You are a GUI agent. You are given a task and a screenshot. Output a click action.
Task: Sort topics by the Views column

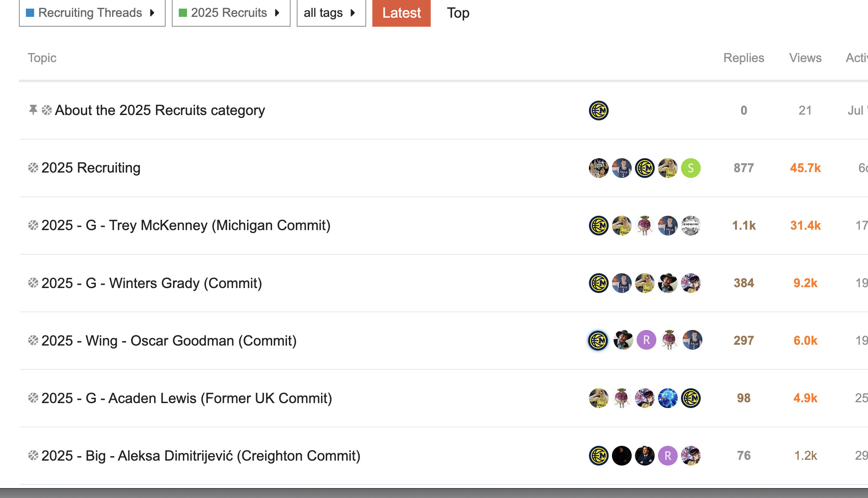(805, 58)
